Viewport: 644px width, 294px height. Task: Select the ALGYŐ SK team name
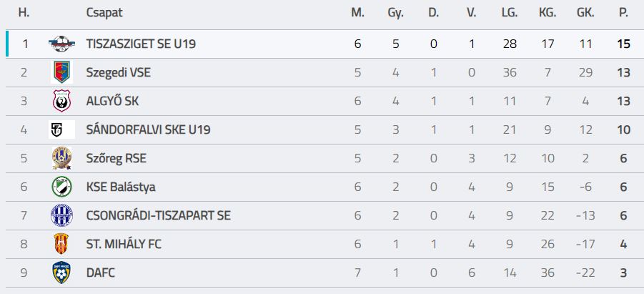tap(112, 101)
